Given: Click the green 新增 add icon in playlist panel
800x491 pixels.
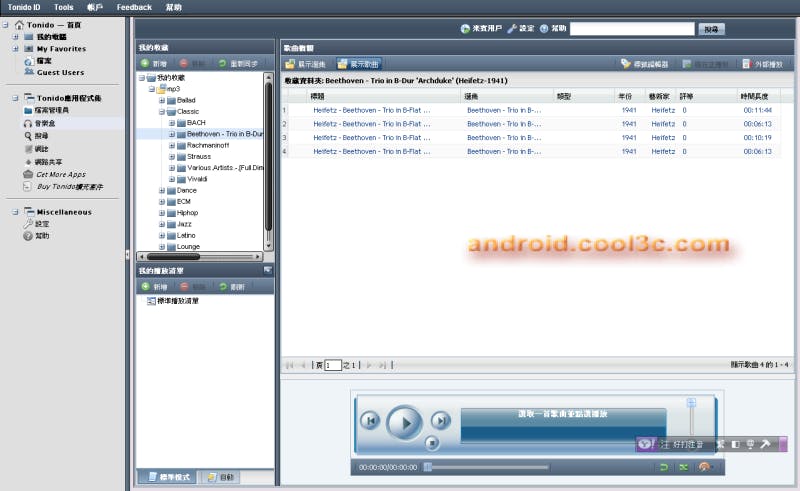Looking at the screenshot, I should pos(146,286).
